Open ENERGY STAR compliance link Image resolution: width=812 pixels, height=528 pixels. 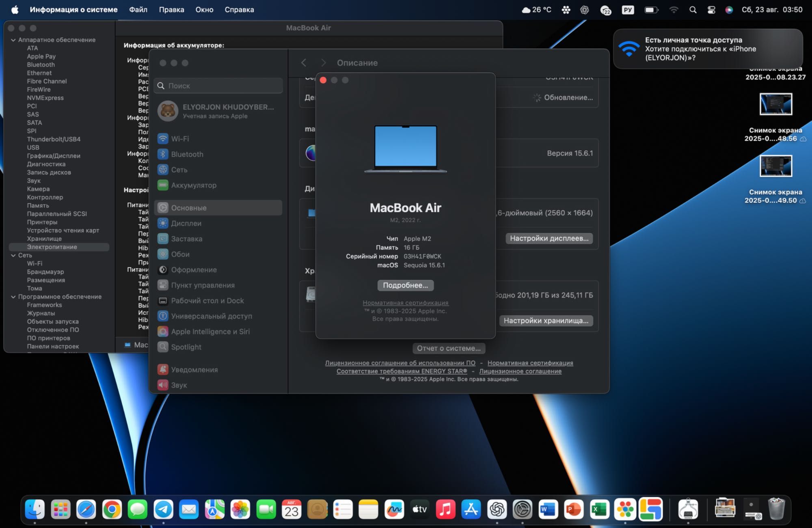pos(402,371)
